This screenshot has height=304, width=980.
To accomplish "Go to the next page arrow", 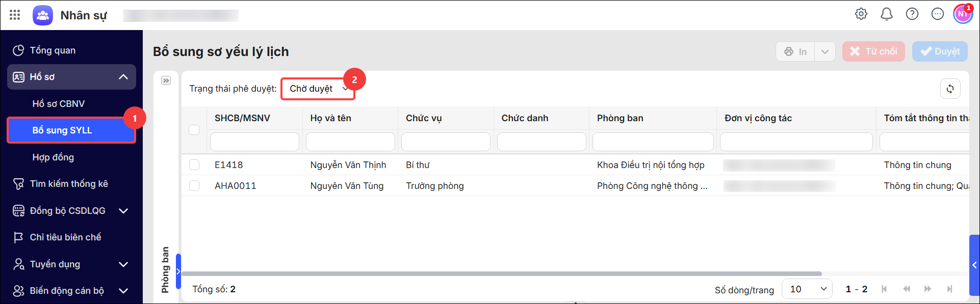I will click(x=927, y=289).
